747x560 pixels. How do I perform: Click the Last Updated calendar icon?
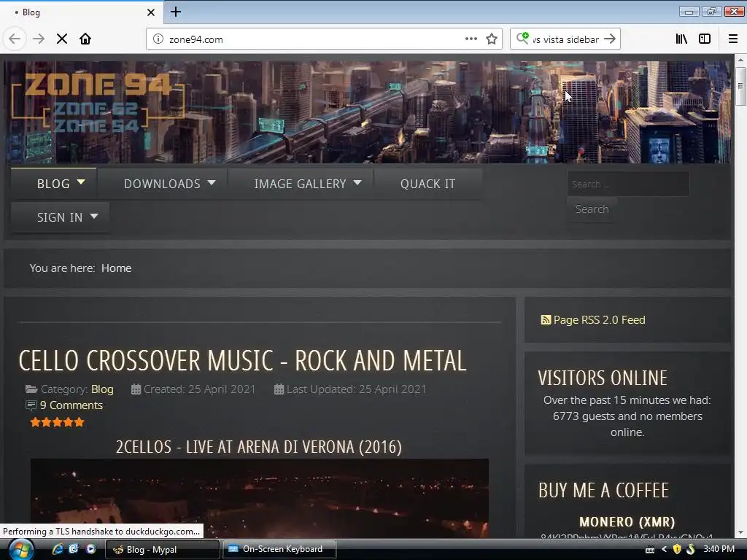[279, 389]
